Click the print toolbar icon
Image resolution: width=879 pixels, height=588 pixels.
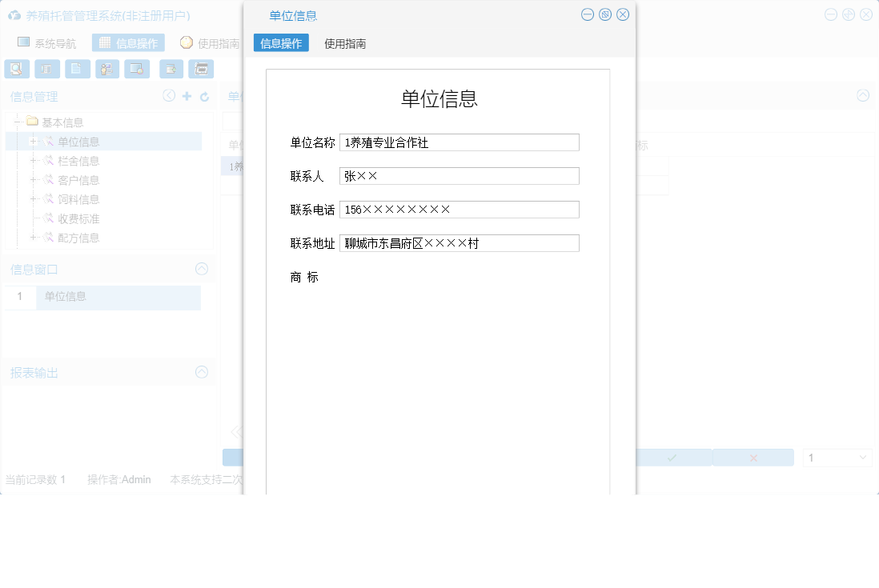tap(201, 69)
